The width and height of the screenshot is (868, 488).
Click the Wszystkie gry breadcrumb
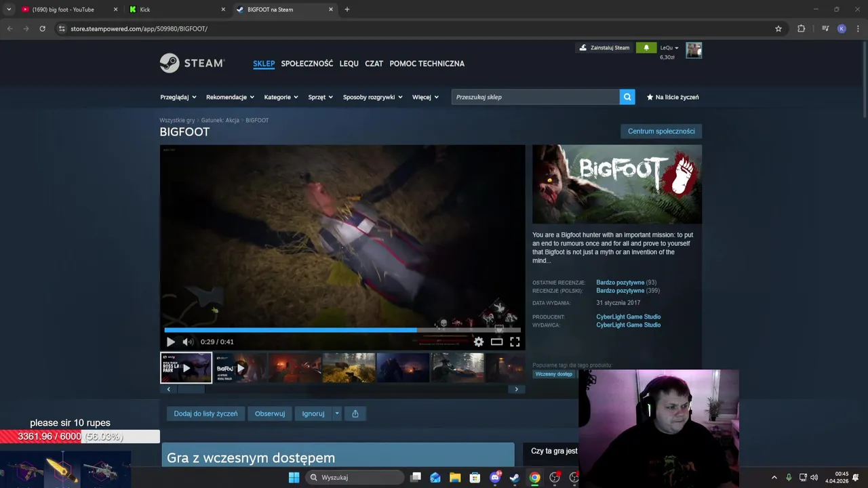point(177,120)
